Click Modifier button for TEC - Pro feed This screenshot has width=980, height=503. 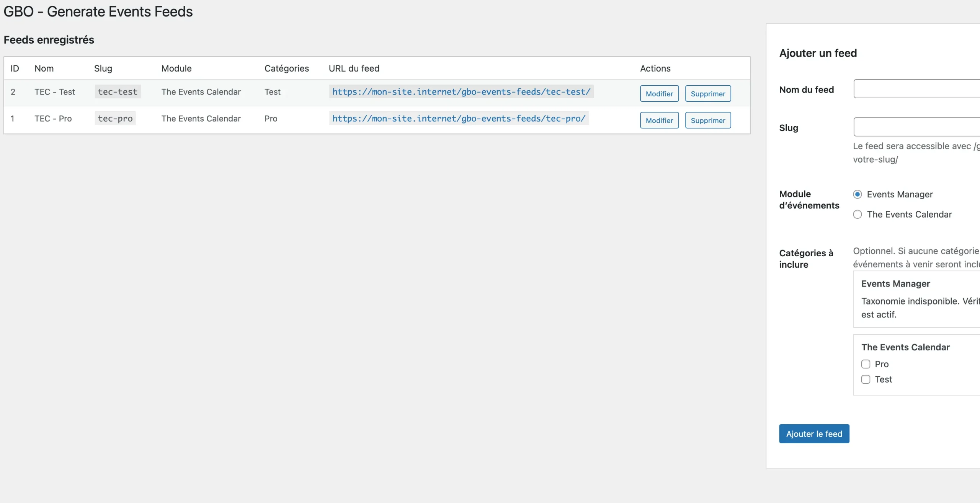pyautogui.click(x=659, y=120)
